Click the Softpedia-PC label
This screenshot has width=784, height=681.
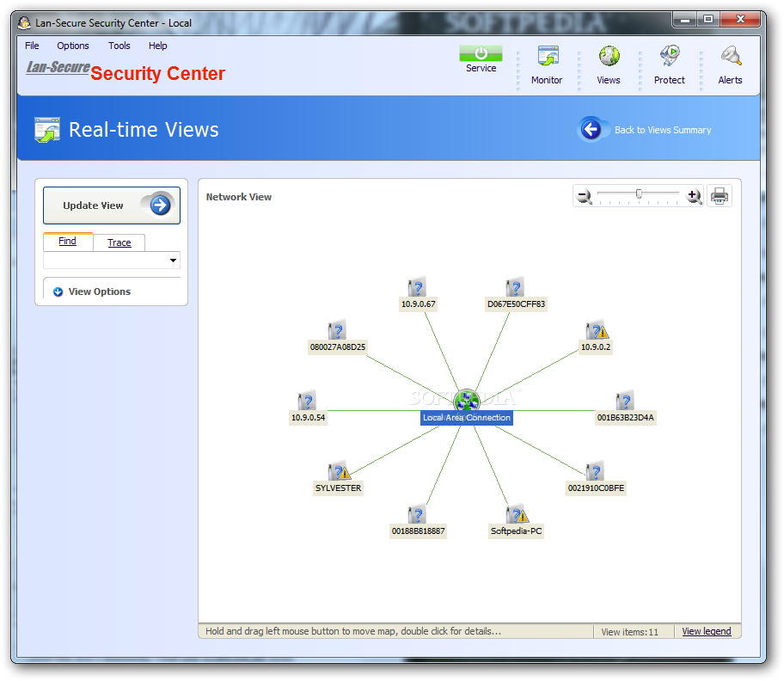click(x=516, y=531)
